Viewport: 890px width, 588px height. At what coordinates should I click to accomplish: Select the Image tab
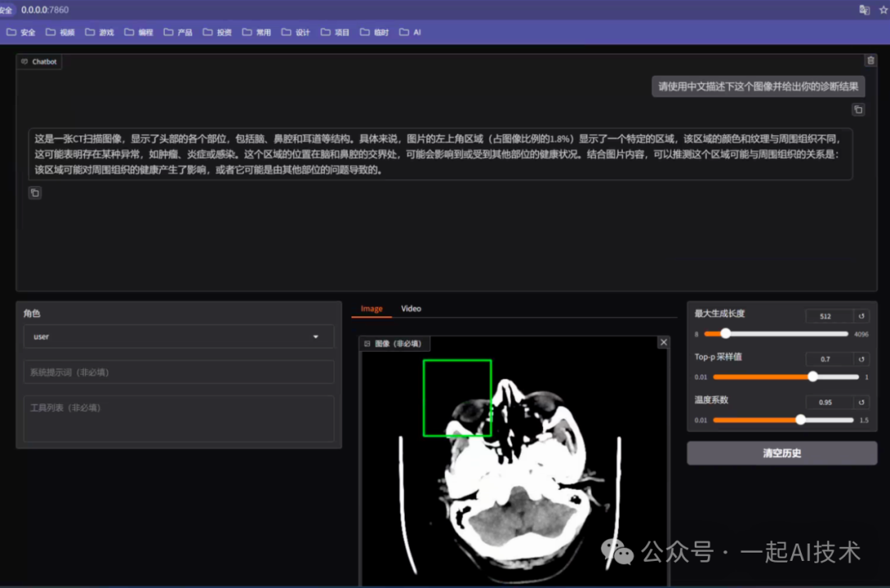coord(371,308)
